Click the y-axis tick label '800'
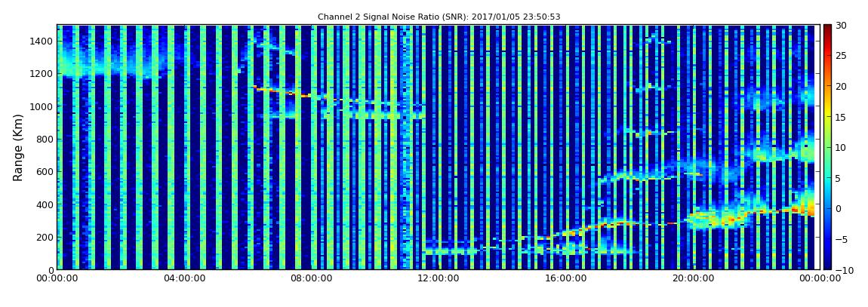The height and width of the screenshot is (307, 868). (45, 139)
